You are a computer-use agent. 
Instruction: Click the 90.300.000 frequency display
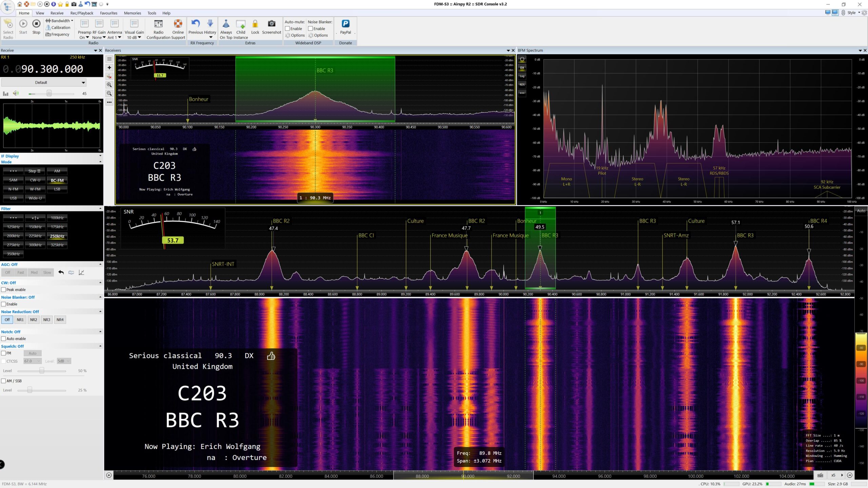(52, 69)
